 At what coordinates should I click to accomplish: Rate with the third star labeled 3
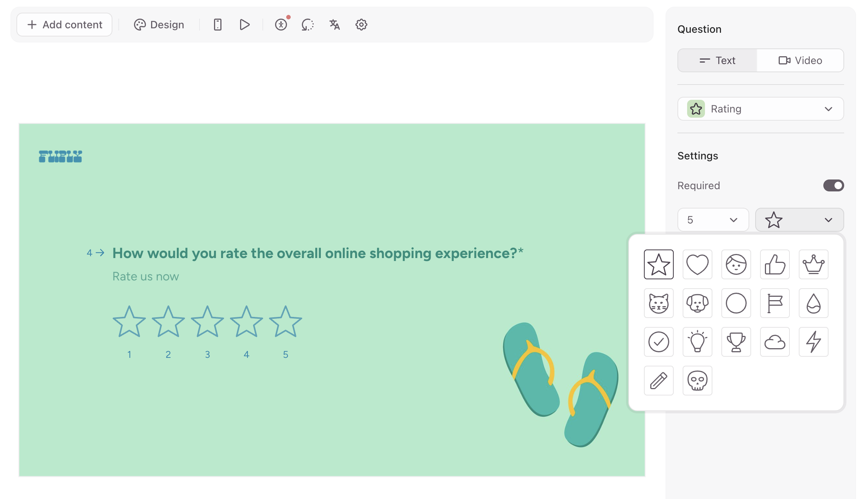click(207, 321)
